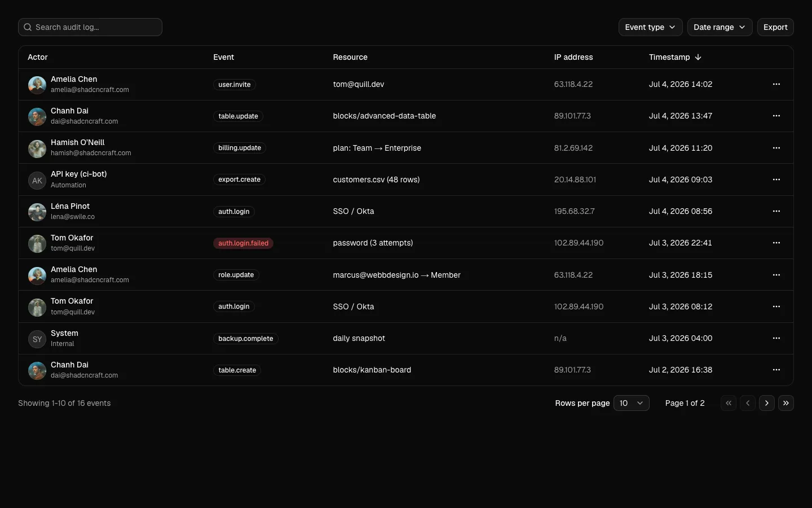Click the auth.login.failed badge
Screen dimensions: 812x508
[x=243, y=243]
